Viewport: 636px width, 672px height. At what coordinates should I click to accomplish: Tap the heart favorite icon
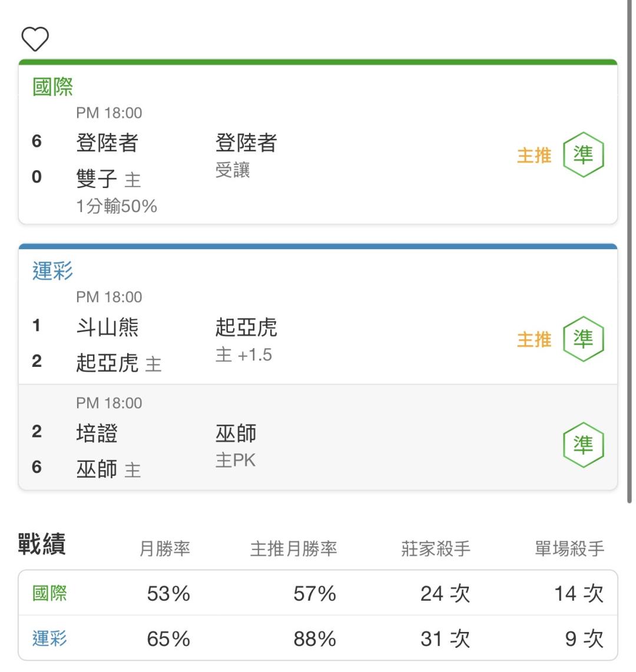coord(35,39)
